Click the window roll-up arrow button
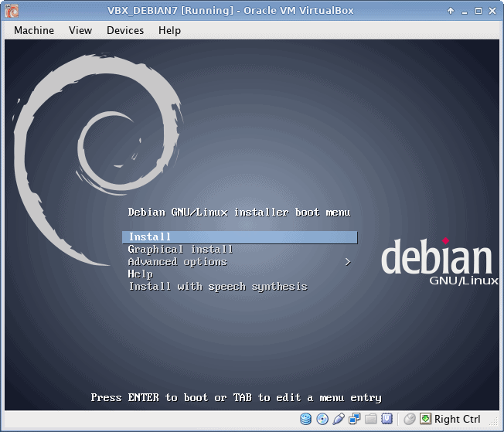The width and height of the screenshot is (504, 432). click(451, 11)
